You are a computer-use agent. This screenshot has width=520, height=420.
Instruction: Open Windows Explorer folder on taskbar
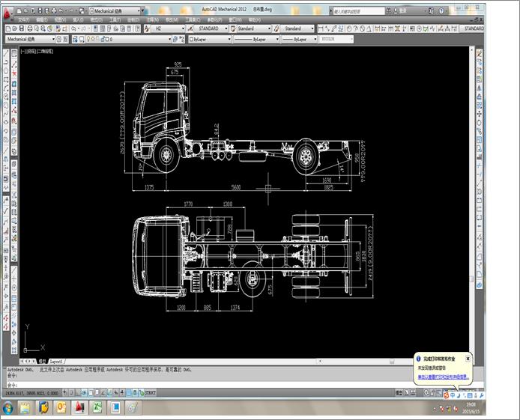(25, 408)
